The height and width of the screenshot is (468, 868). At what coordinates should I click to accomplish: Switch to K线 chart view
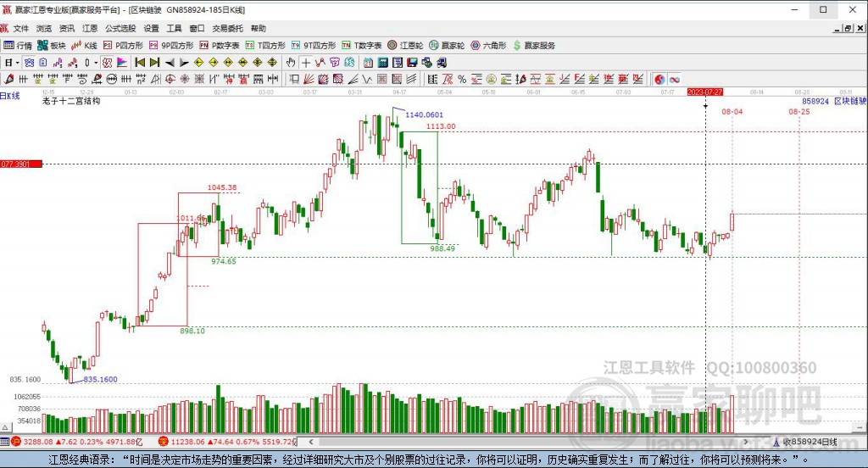[x=84, y=46]
